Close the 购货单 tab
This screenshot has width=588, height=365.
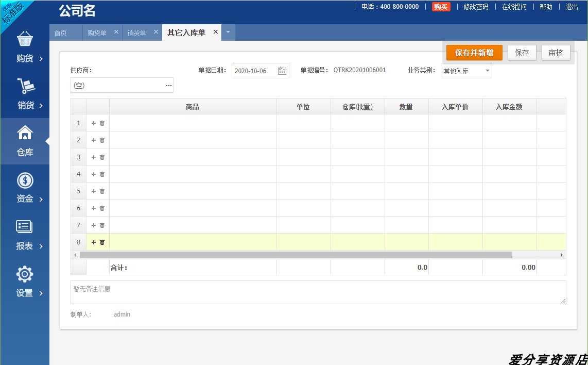(116, 32)
